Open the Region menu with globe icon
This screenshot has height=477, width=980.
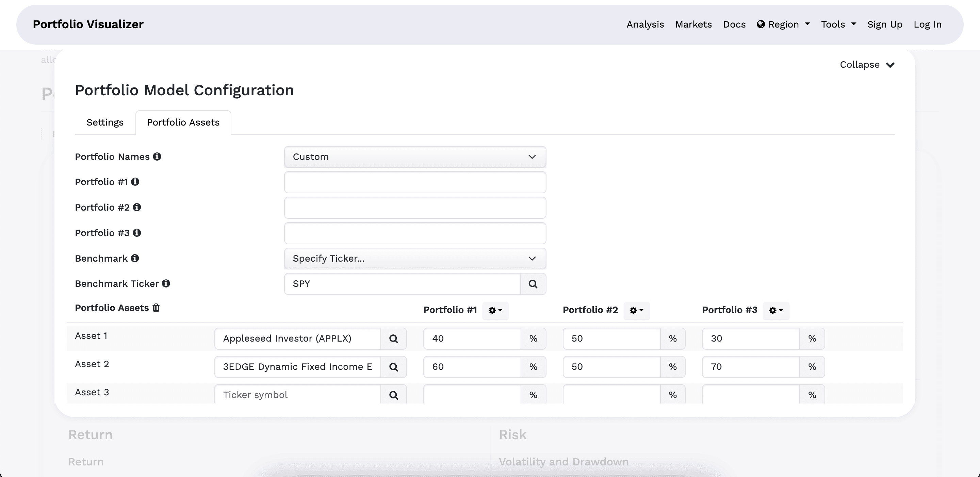pyautogui.click(x=783, y=24)
